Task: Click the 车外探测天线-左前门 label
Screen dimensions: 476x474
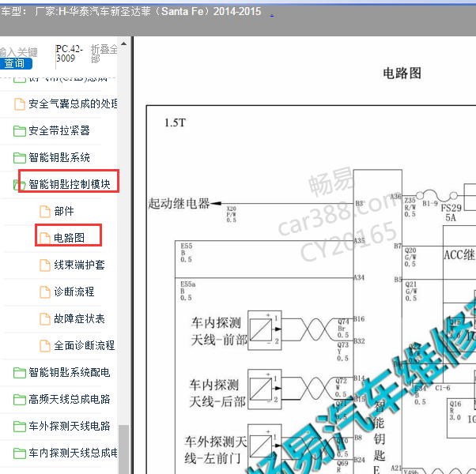Action: pos(216,450)
